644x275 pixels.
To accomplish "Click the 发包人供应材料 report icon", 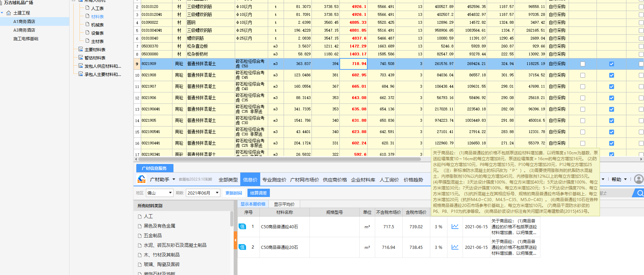I will [x=81, y=66].
